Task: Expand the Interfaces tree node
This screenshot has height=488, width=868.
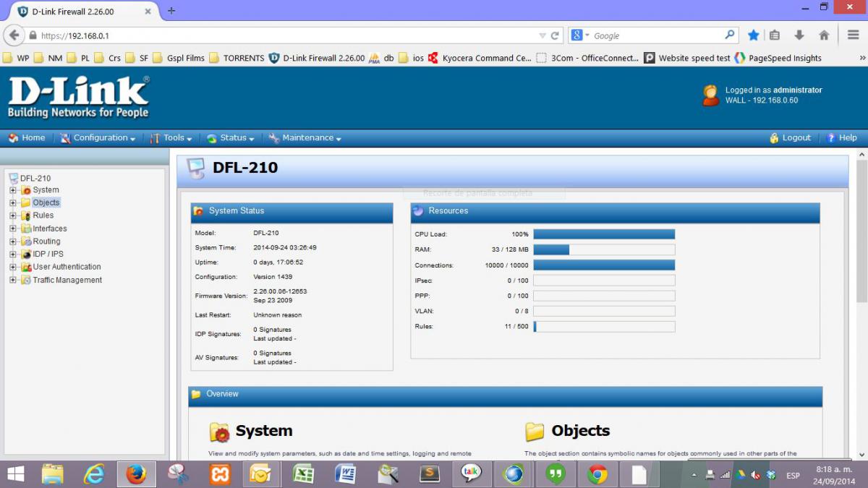Action: (x=12, y=228)
